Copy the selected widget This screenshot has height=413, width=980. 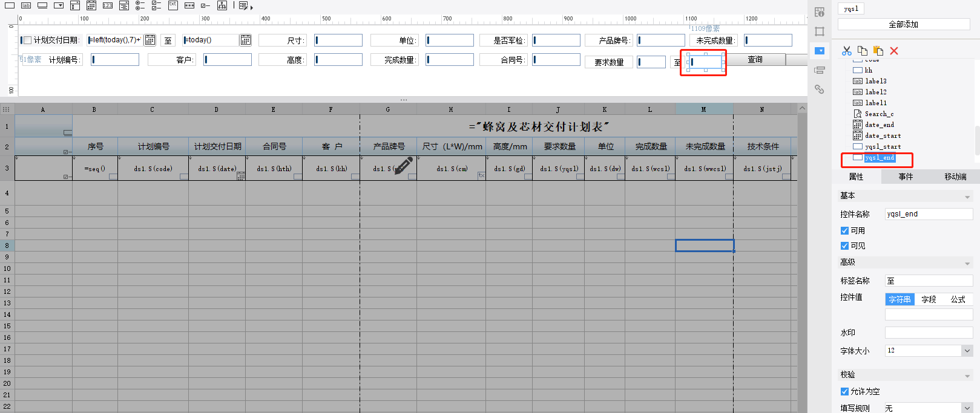point(863,51)
